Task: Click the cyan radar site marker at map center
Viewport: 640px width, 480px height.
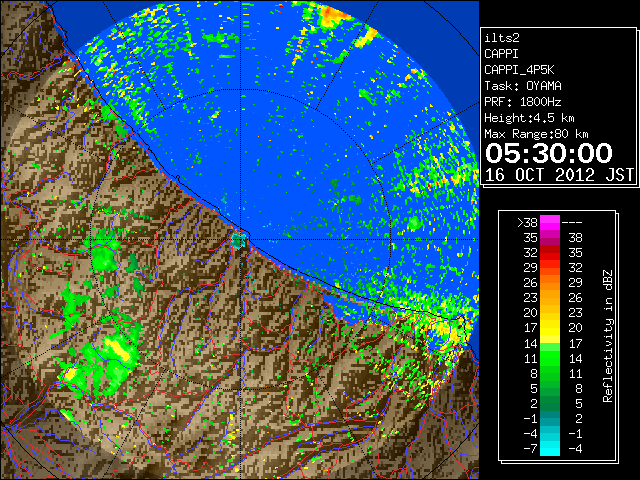Action: [x=238, y=240]
